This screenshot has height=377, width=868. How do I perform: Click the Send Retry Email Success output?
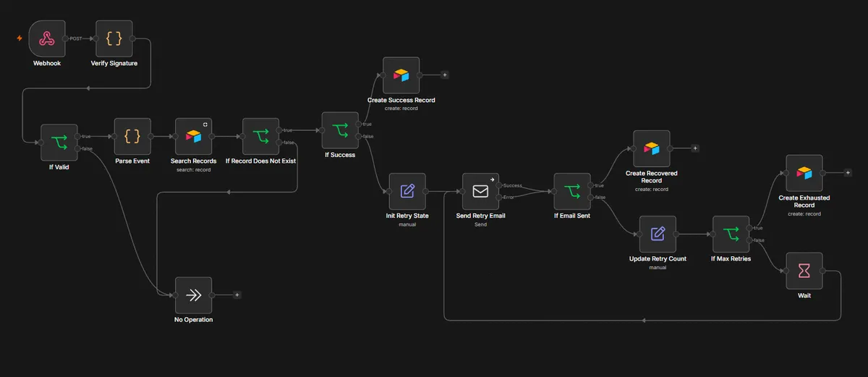tap(500, 186)
